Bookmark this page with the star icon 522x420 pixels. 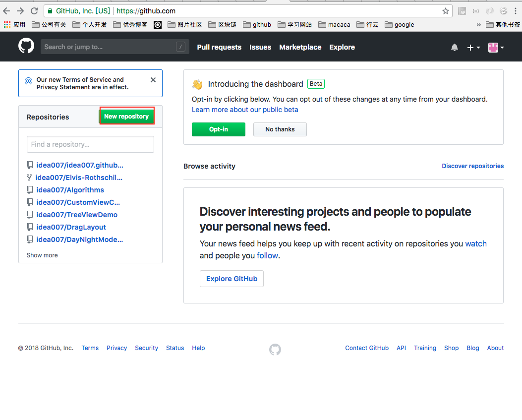click(x=446, y=11)
